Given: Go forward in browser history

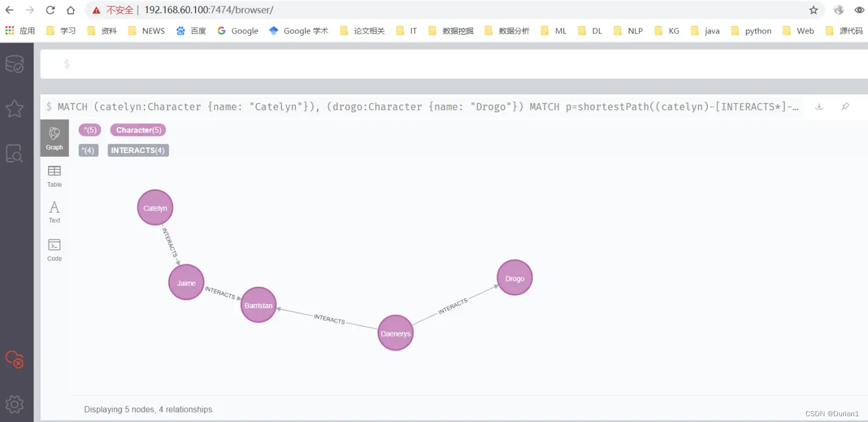Looking at the screenshot, I should (30, 10).
